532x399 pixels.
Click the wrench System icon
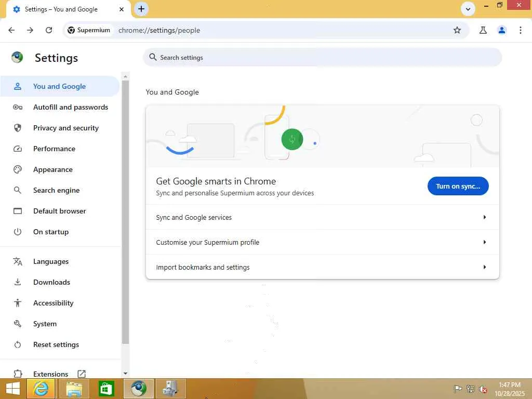click(18, 324)
